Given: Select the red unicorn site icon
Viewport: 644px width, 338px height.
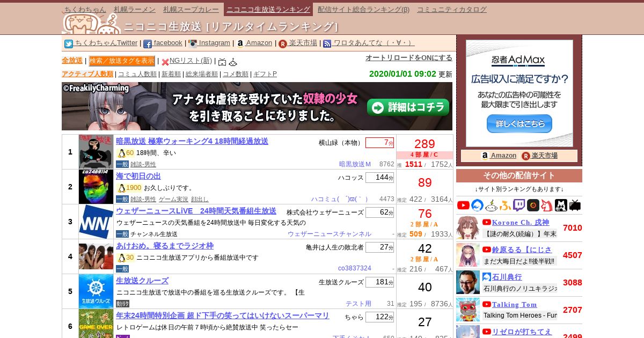Looking at the screenshot, I should coord(547,205).
